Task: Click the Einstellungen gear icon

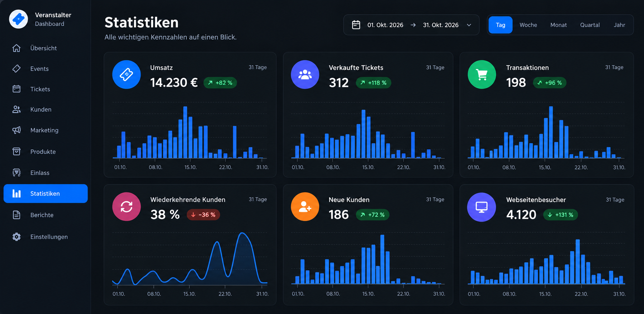Action: coord(16,237)
